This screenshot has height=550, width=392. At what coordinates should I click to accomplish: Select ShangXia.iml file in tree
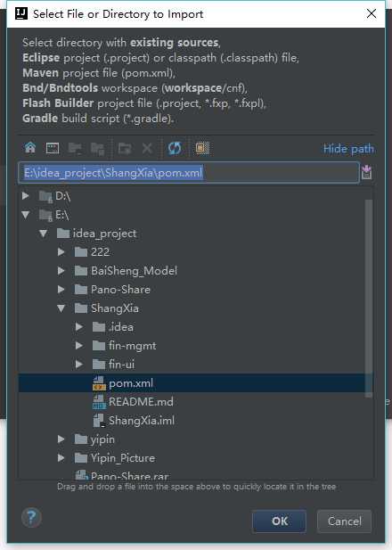tap(142, 420)
